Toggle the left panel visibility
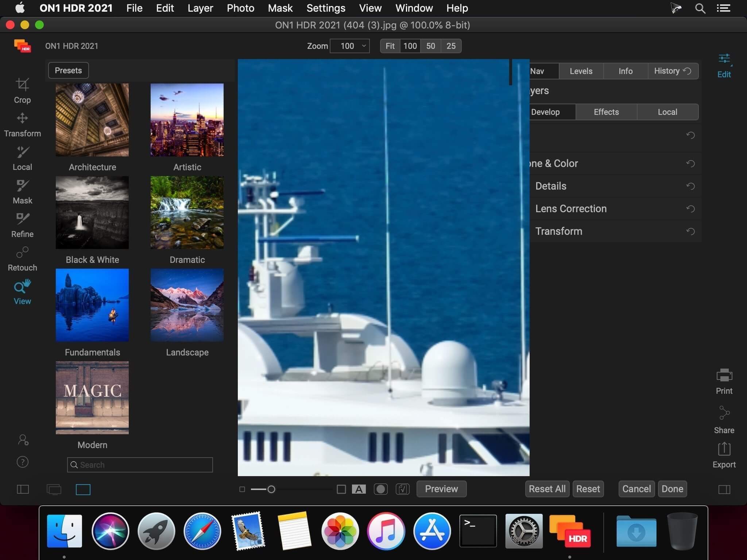This screenshot has height=560, width=747. point(23,489)
